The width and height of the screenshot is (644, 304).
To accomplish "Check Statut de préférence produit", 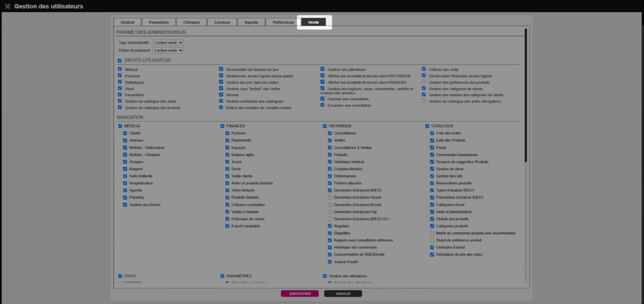I will 431,240.
